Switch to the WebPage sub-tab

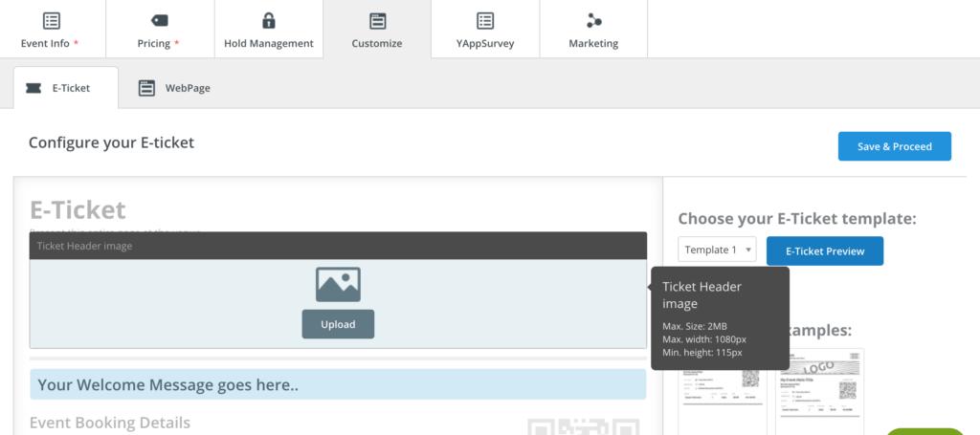174,88
